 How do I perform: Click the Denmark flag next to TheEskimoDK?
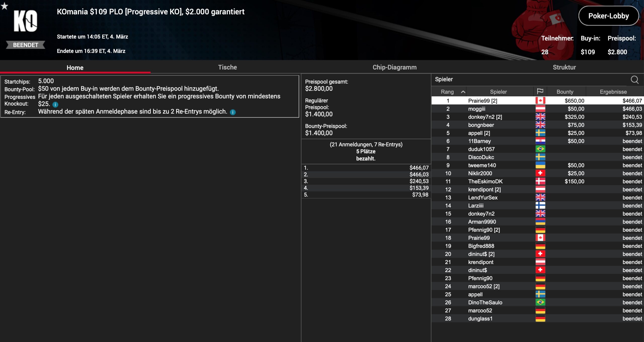tap(540, 181)
